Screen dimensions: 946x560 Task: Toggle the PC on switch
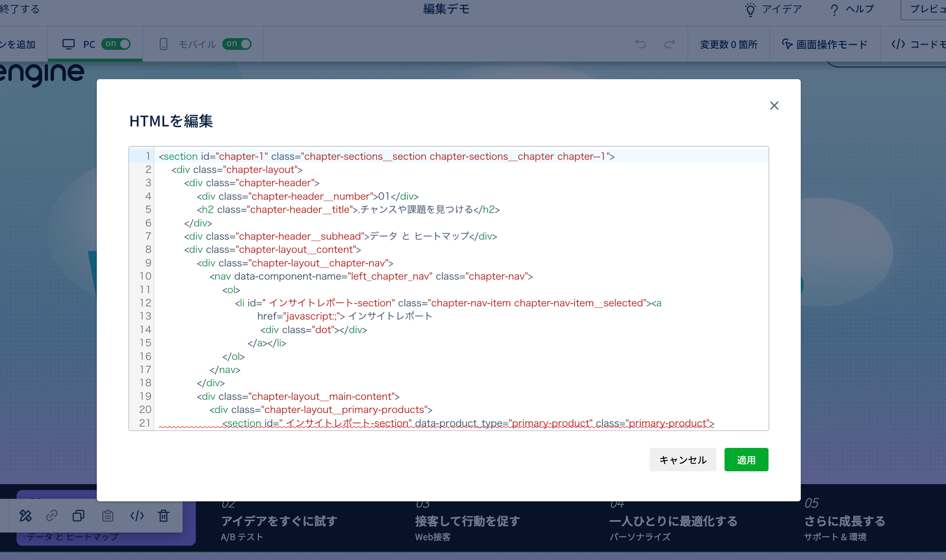click(116, 44)
